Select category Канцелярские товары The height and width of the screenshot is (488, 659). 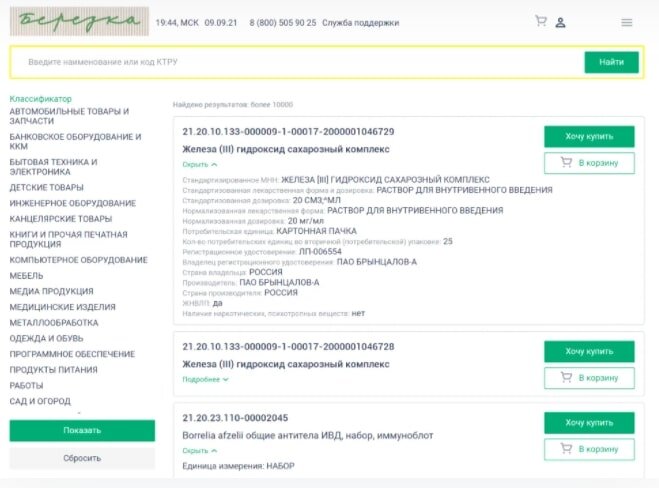pyautogui.click(x=61, y=219)
